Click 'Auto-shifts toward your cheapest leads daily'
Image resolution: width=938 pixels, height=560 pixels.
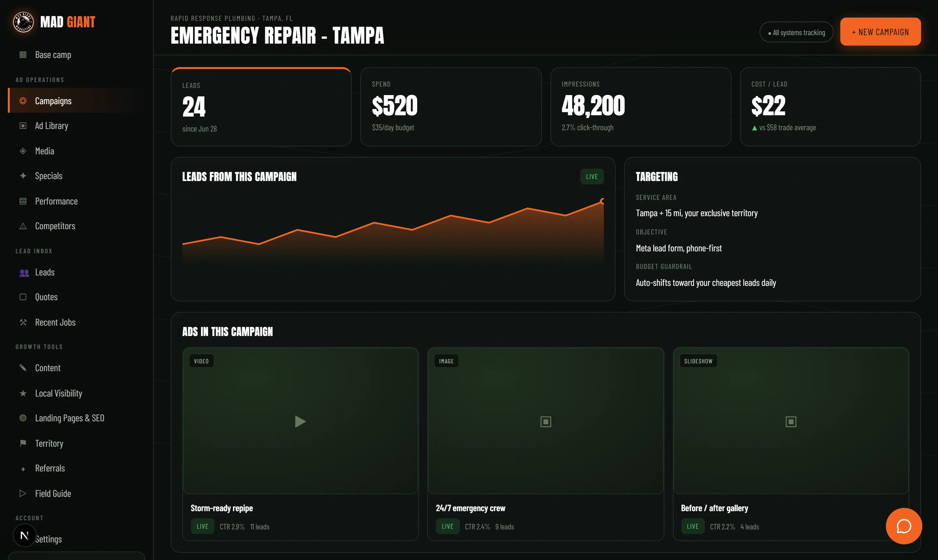pos(705,283)
